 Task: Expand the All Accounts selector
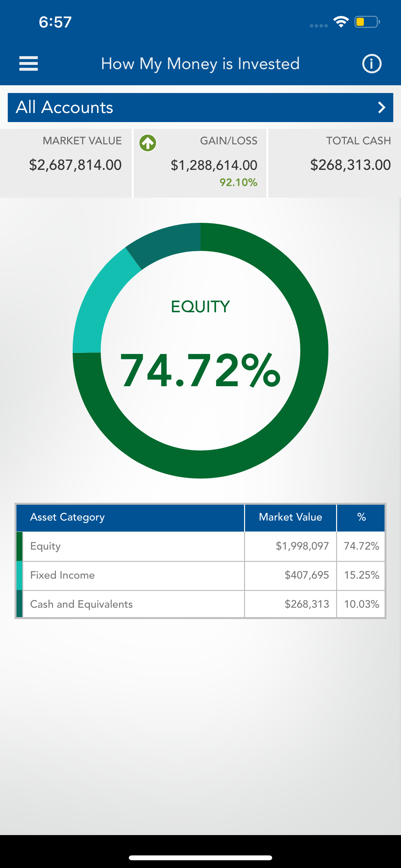coord(200,108)
